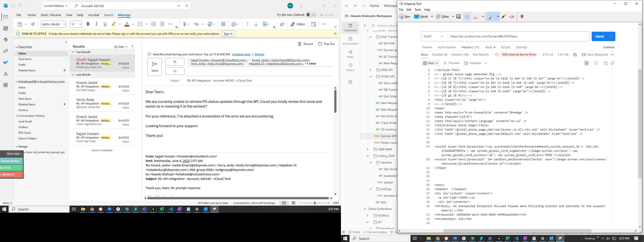Open the Current Mailbox scope dropdown

(x=55, y=6)
